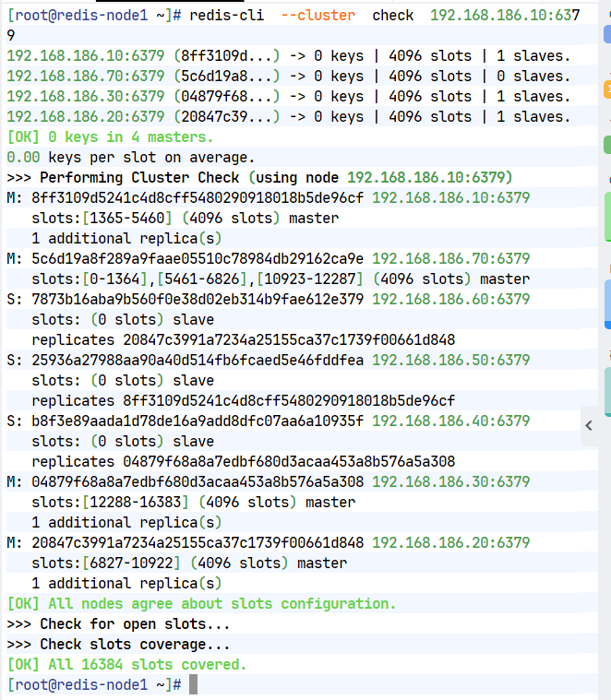Click the '>>> Check slots coverage...' line
The height and width of the screenshot is (700, 611).
(x=118, y=645)
